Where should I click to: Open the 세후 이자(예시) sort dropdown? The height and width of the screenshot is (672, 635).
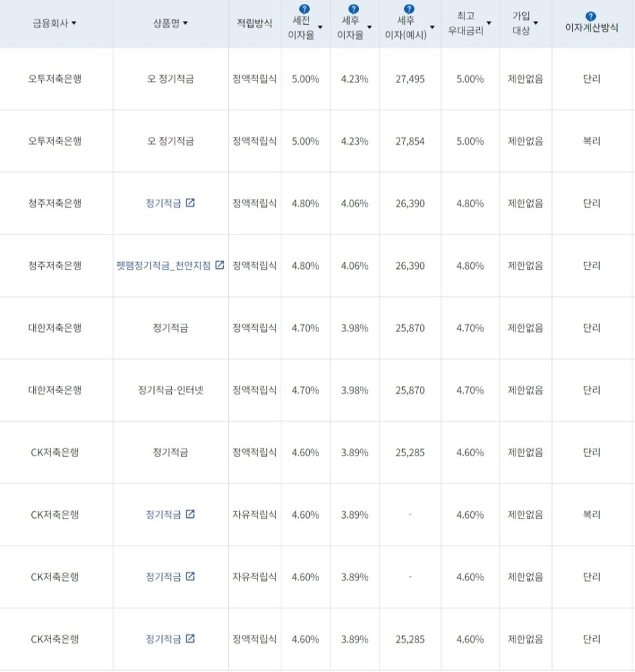[432, 27]
